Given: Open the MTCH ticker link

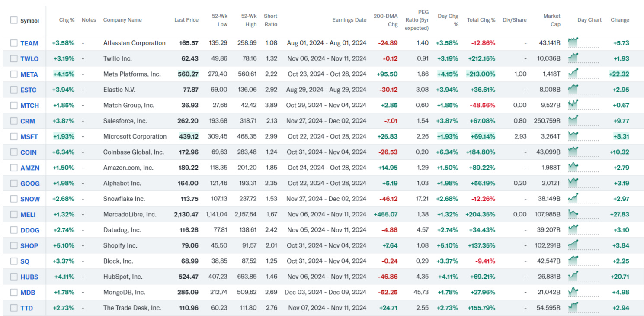Looking at the screenshot, I should (29, 105).
